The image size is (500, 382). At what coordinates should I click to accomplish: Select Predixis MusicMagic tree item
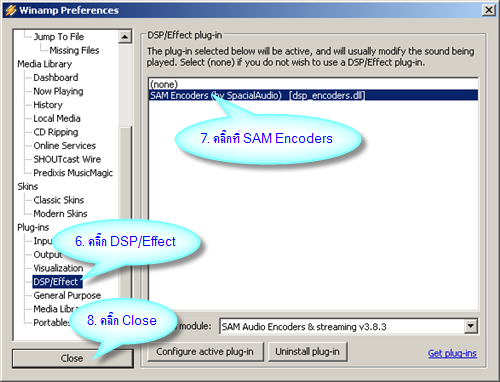[73, 173]
